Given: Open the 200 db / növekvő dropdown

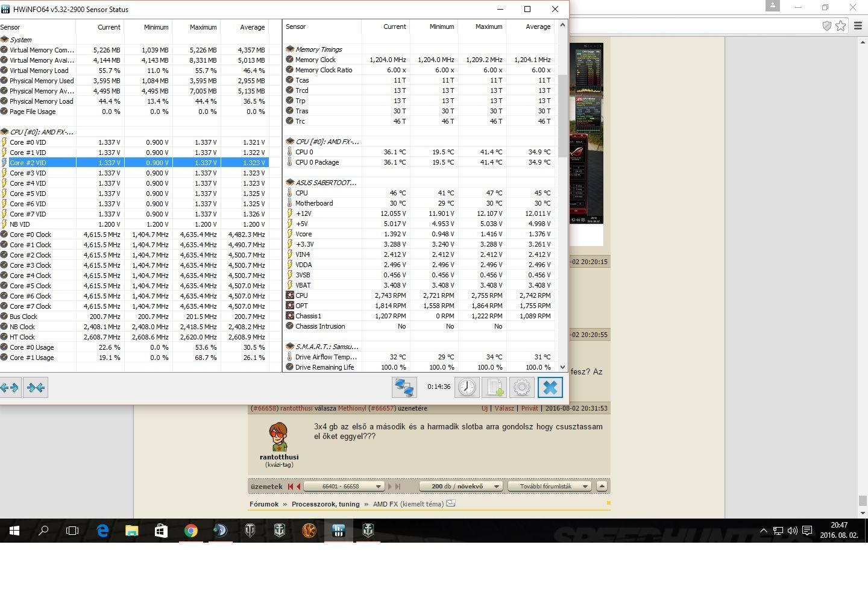Looking at the screenshot, I should click(461, 486).
